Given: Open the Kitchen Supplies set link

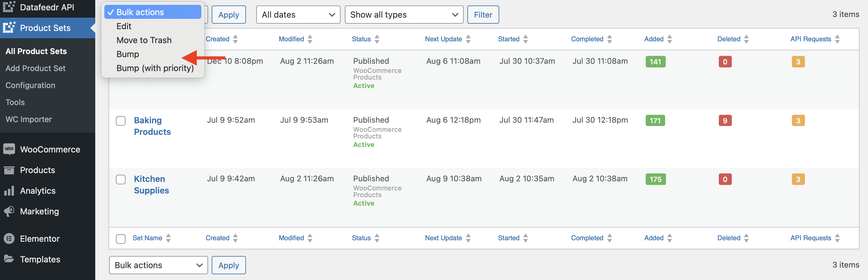Looking at the screenshot, I should 151,185.
